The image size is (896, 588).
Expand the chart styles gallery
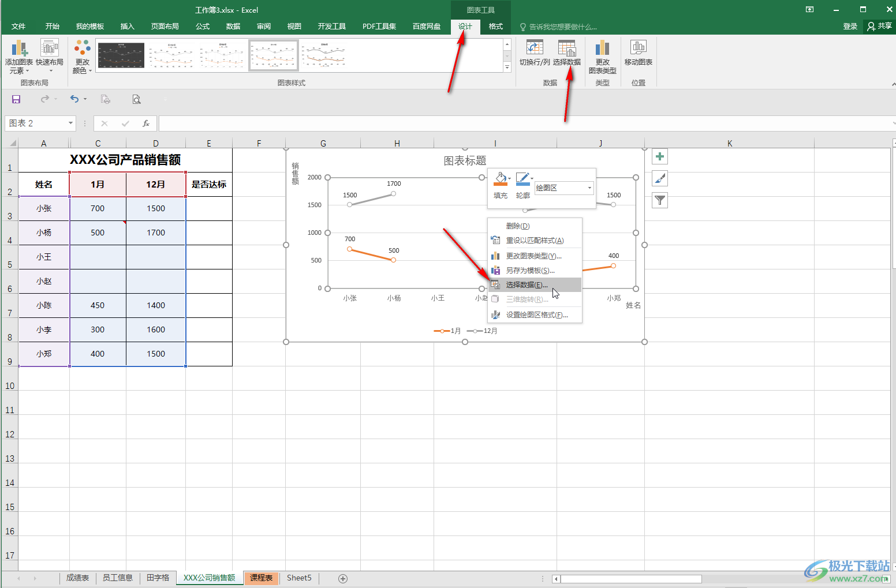tap(507, 68)
